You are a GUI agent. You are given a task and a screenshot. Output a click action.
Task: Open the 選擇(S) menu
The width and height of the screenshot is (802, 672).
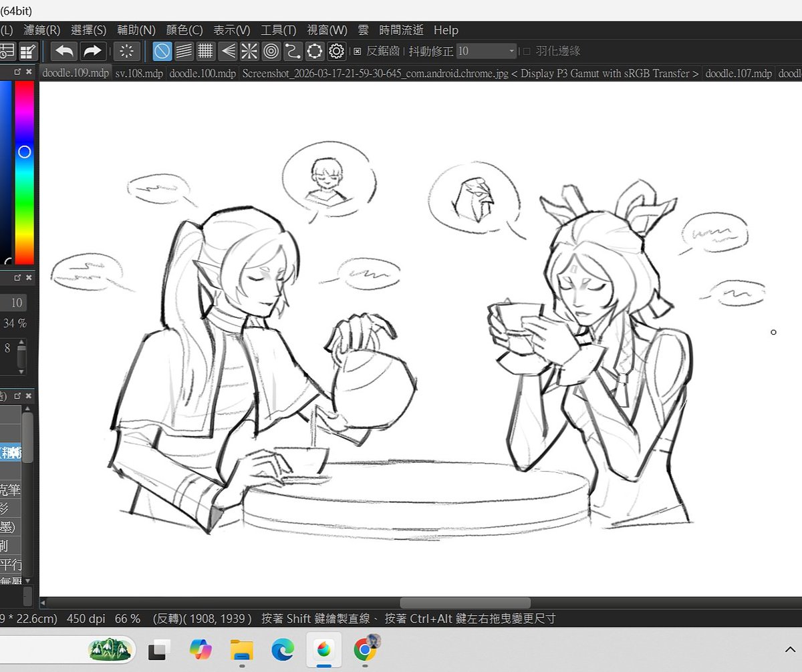coord(88,30)
